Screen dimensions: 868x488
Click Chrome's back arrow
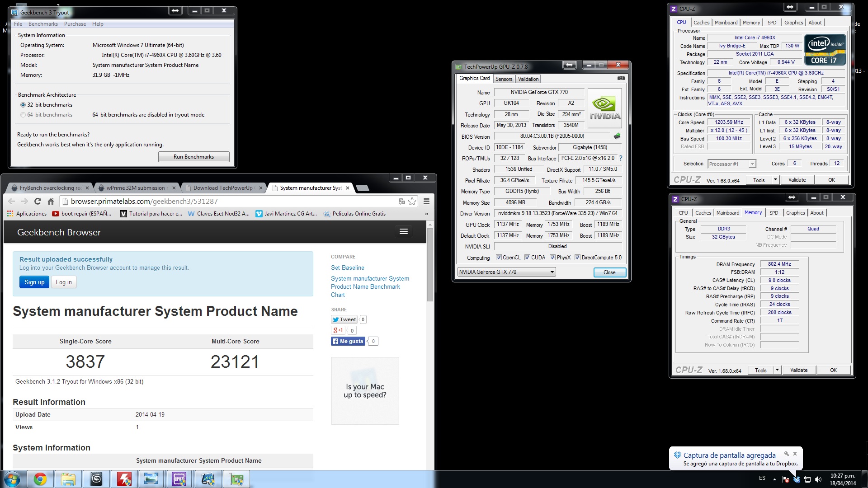(12, 202)
